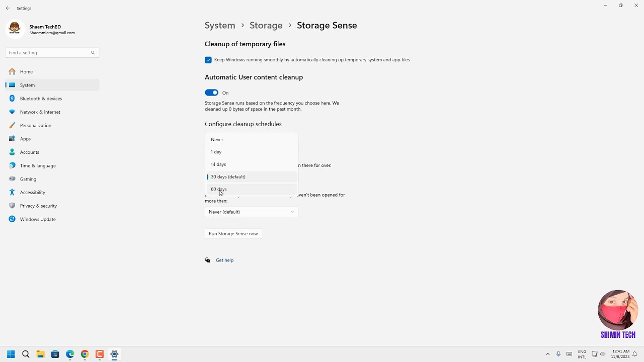This screenshot has height=362, width=644.
Task: Pick 60 days from the list
Action: pos(252,189)
